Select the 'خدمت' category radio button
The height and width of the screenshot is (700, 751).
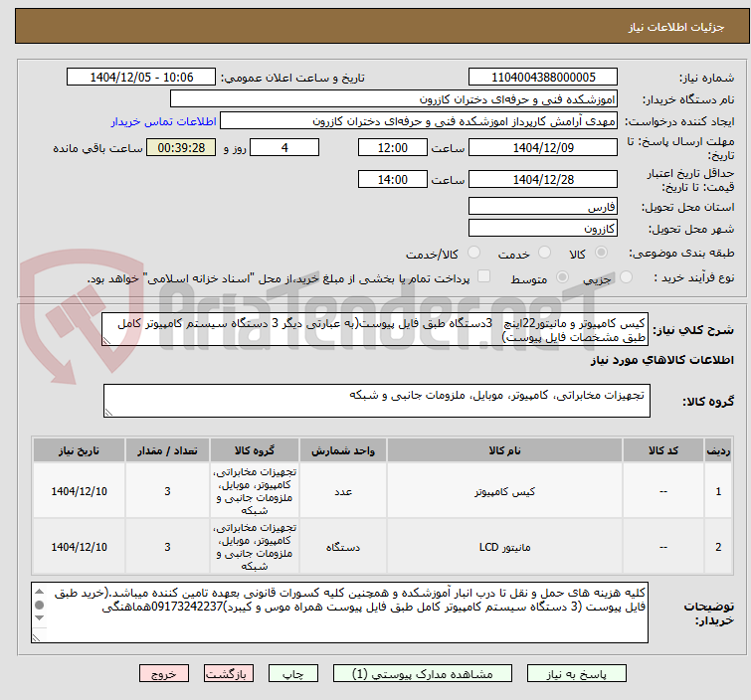pyautogui.click(x=544, y=253)
